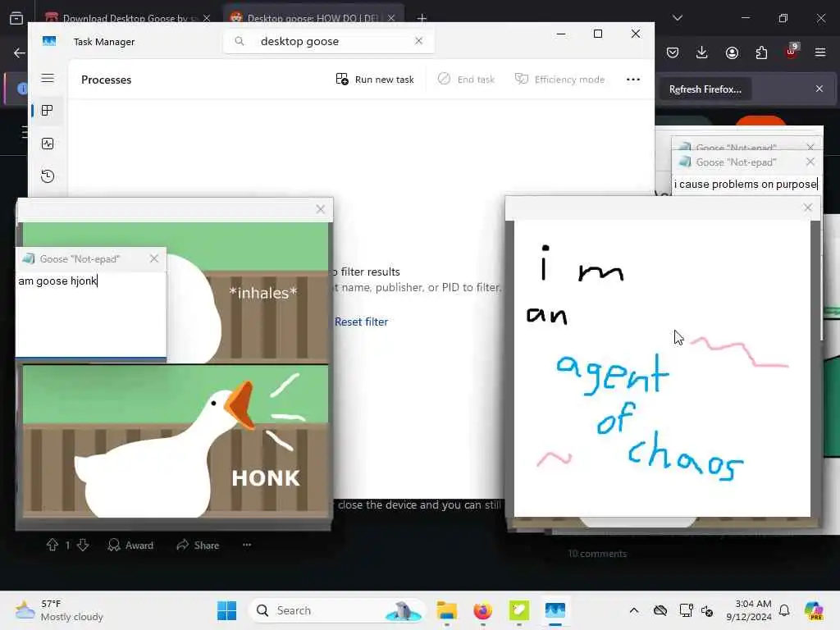Open the weather widget showing 57°F

[59, 610]
